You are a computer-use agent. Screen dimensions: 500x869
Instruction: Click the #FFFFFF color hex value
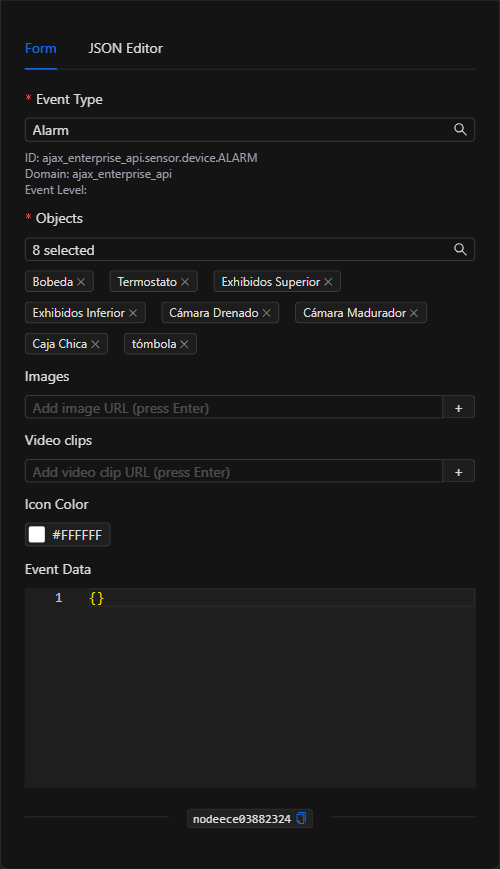pyautogui.click(x=77, y=535)
